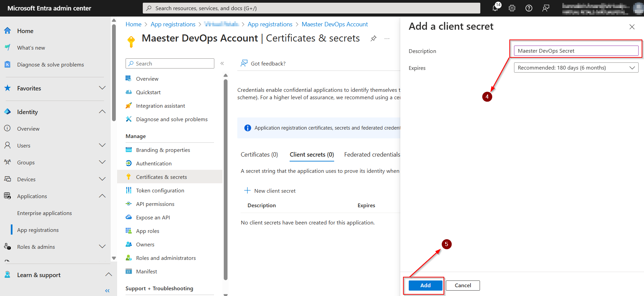Click the Integration assistant rocket icon
Viewport: 644px width, 296px height.
[129, 106]
